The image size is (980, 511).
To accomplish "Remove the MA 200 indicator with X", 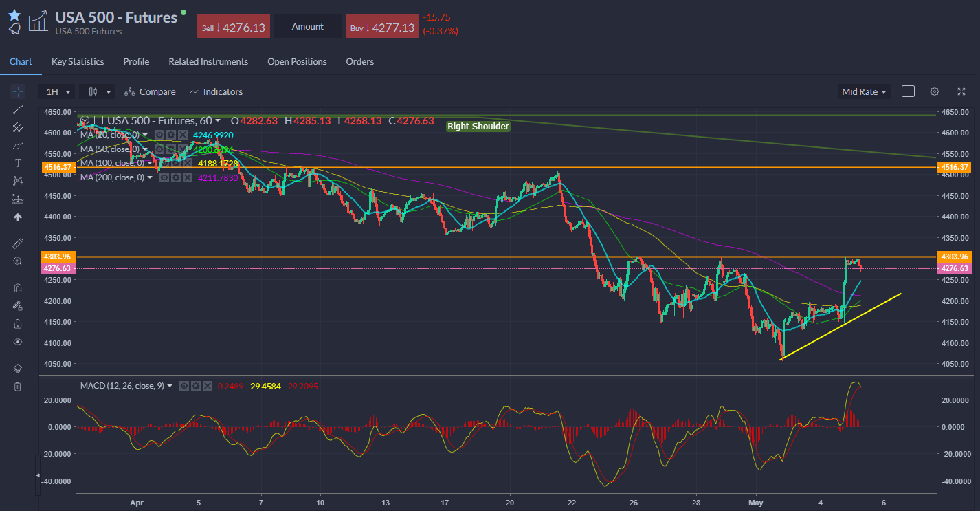I will click(188, 177).
